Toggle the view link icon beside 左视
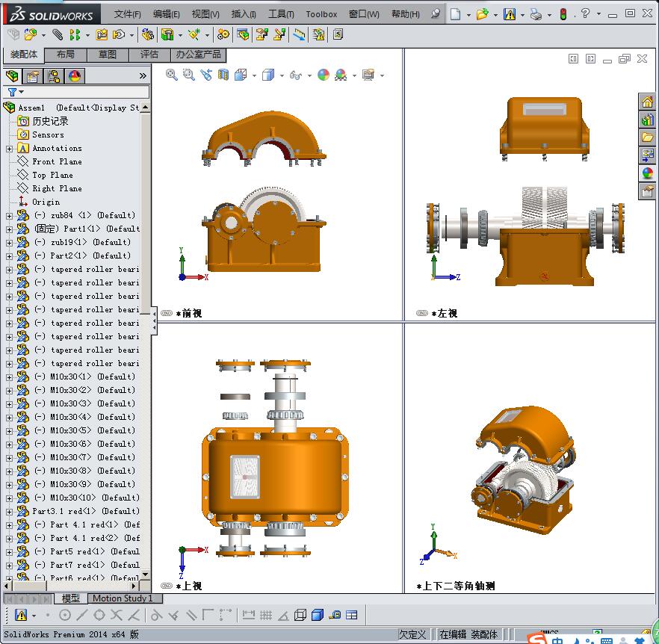The image size is (659, 644). [422, 313]
